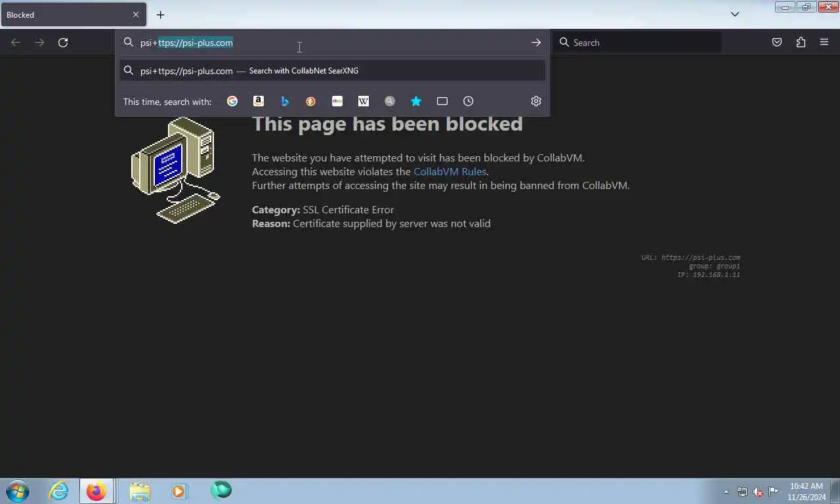This screenshot has height=504, width=840.
Task: Search bookmarks using the star icon
Action: pyautogui.click(x=416, y=101)
